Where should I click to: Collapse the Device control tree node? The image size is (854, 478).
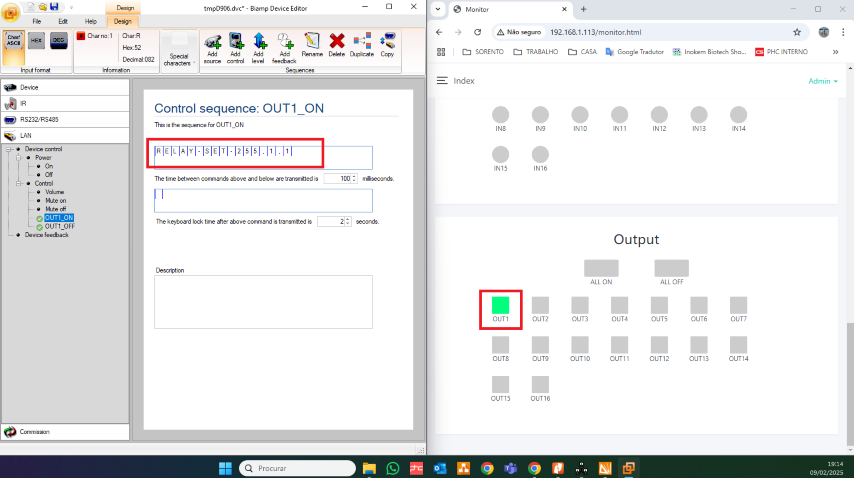[8, 149]
